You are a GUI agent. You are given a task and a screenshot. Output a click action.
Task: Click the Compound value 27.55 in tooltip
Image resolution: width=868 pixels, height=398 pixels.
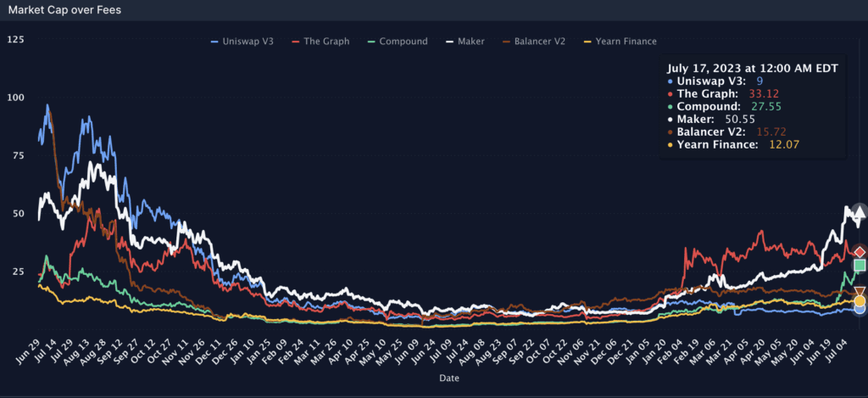765,106
